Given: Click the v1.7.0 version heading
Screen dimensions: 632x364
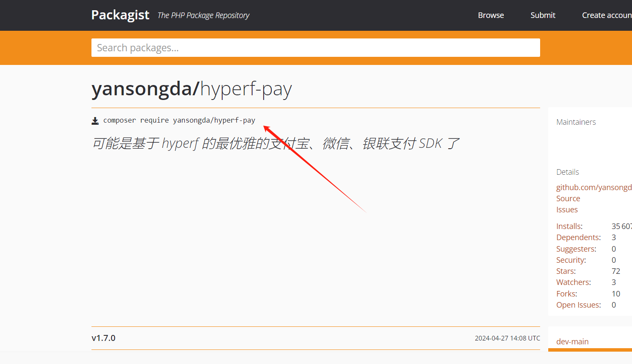Looking at the screenshot, I should 103,338.
